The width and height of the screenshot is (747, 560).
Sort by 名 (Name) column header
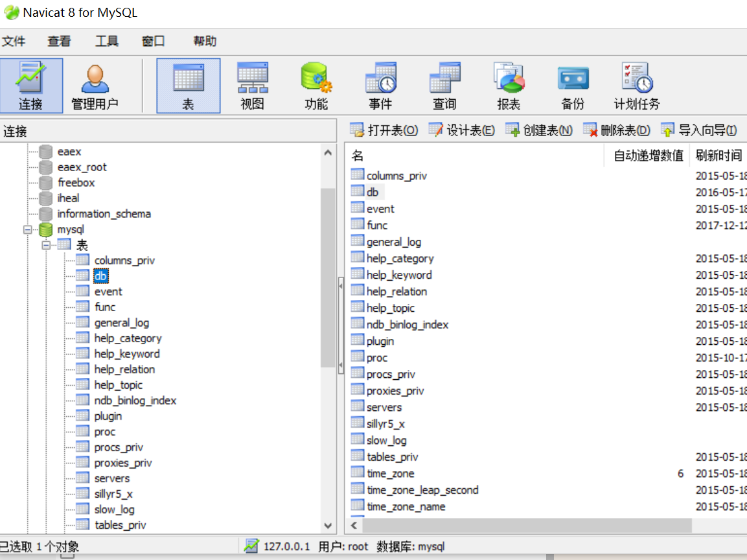(x=474, y=156)
